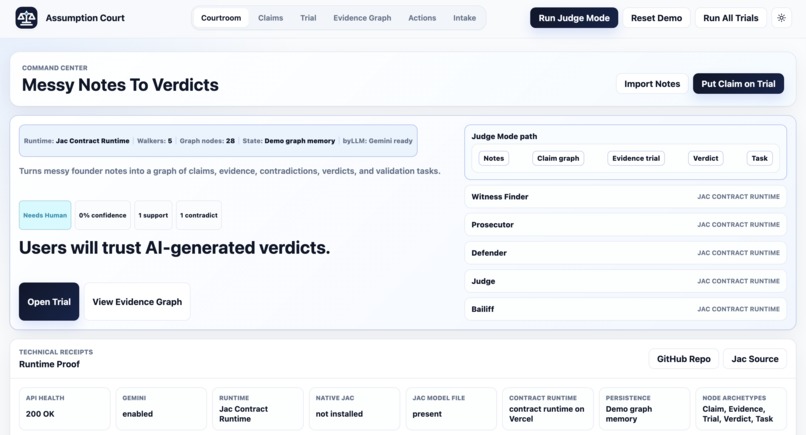The image size is (806, 435).
Task: Click the Runtime: Jac Contract Runtime status text
Action: pyautogui.click(x=77, y=140)
